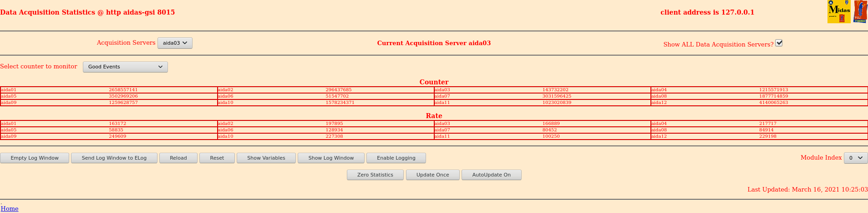This screenshot has width=868, height=213.
Task: Open the Module Index dropdown
Action: click(x=856, y=158)
